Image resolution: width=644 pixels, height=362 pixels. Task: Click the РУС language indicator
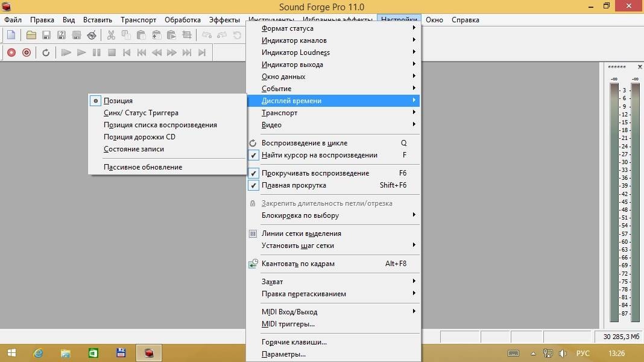pyautogui.click(x=582, y=354)
